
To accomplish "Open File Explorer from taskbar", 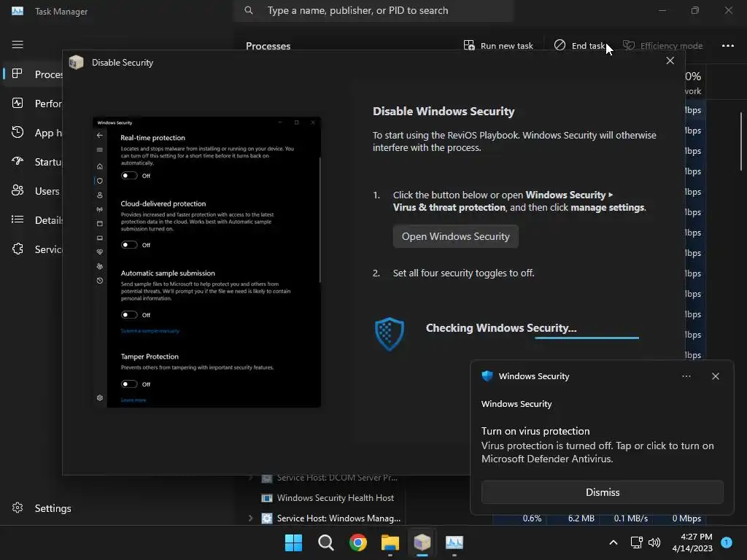I will (390, 542).
